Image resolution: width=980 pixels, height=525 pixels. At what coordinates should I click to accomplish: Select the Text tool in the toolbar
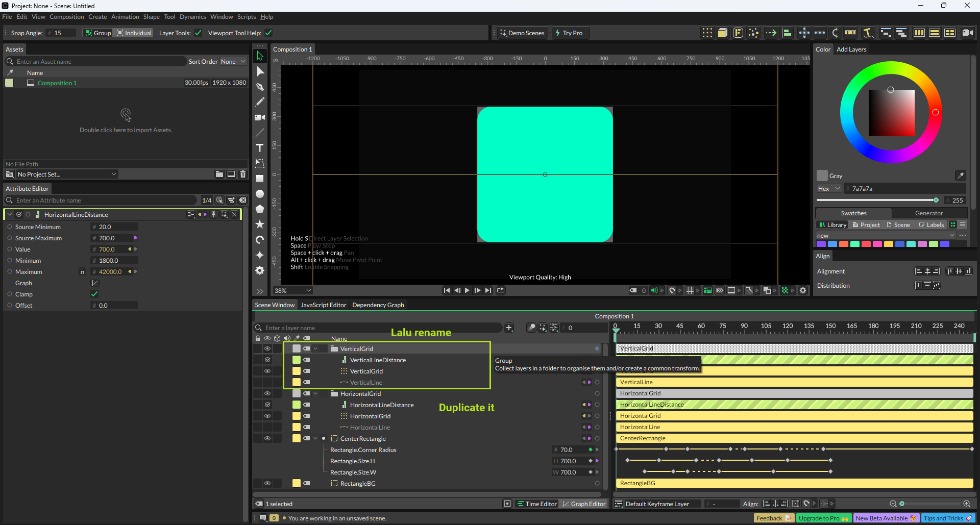(260, 148)
